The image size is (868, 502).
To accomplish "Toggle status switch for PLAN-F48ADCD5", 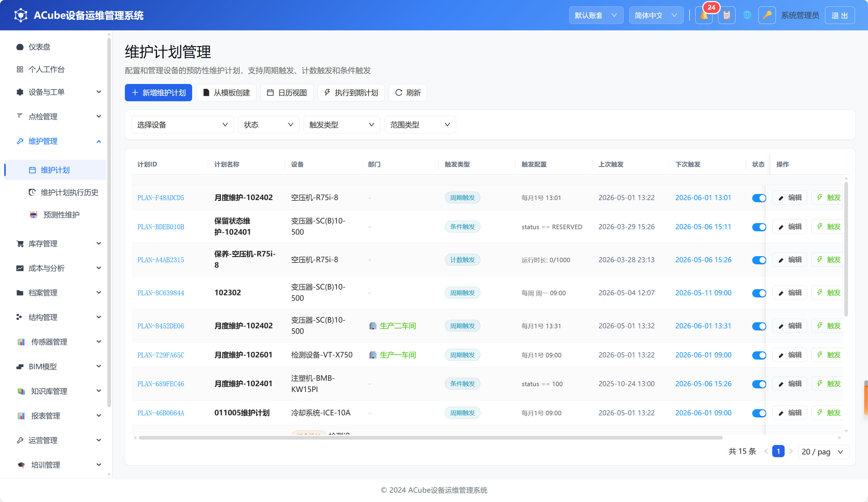I will [759, 198].
